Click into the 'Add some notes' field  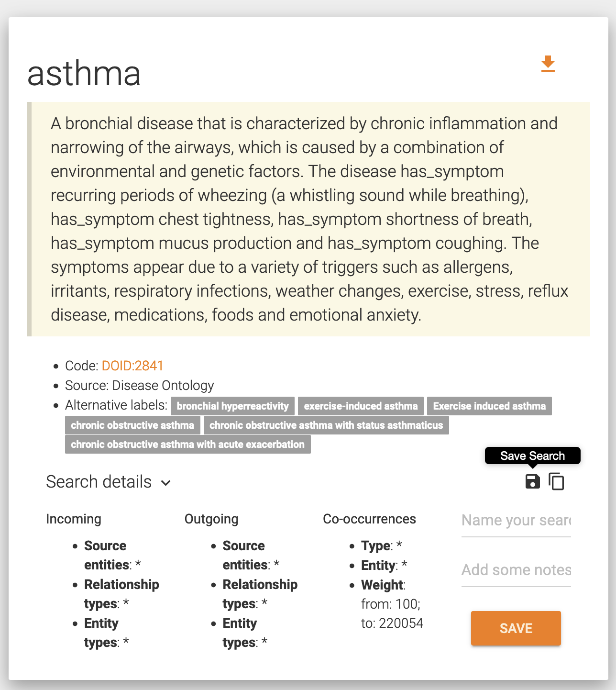pos(516,570)
